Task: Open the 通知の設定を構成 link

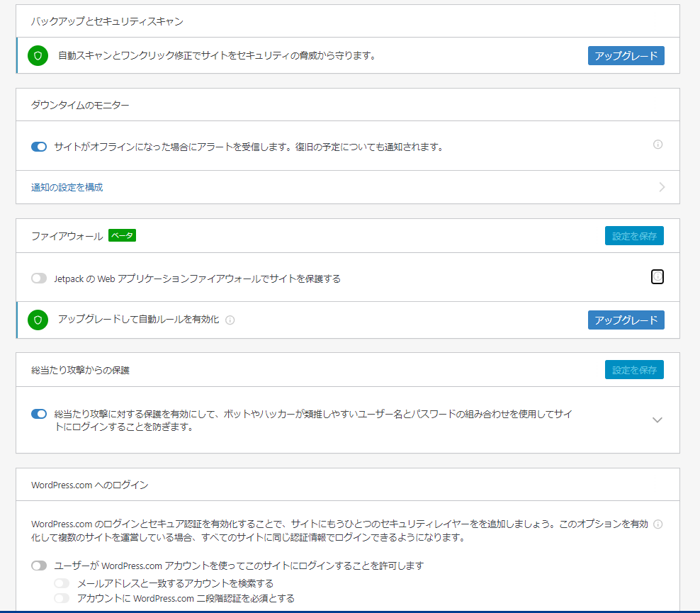Action: click(67, 187)
